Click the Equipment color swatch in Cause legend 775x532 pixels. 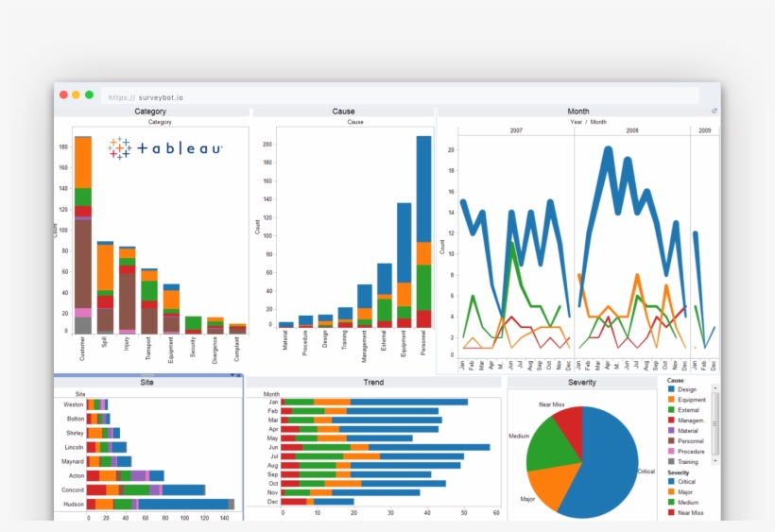coord(671,400)
